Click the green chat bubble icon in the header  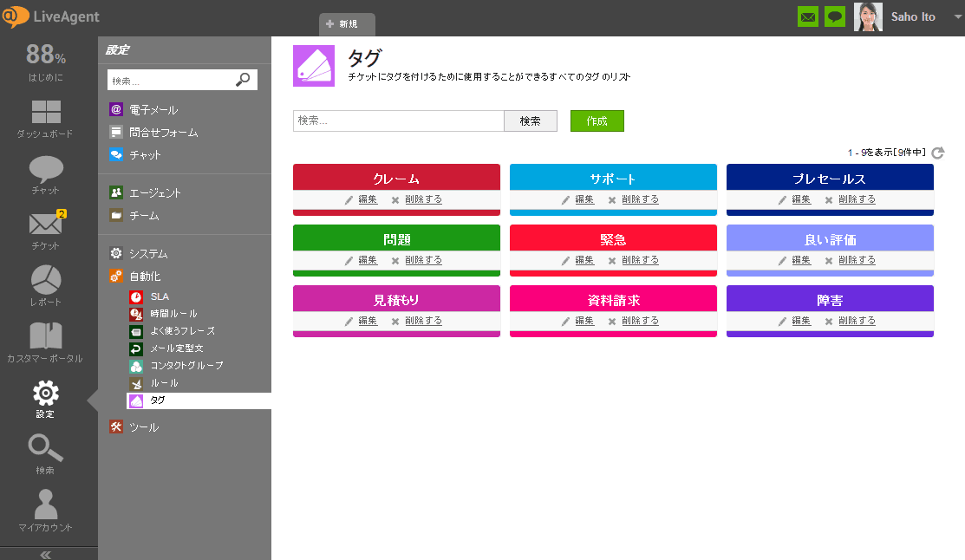click(x=835, y=16)
